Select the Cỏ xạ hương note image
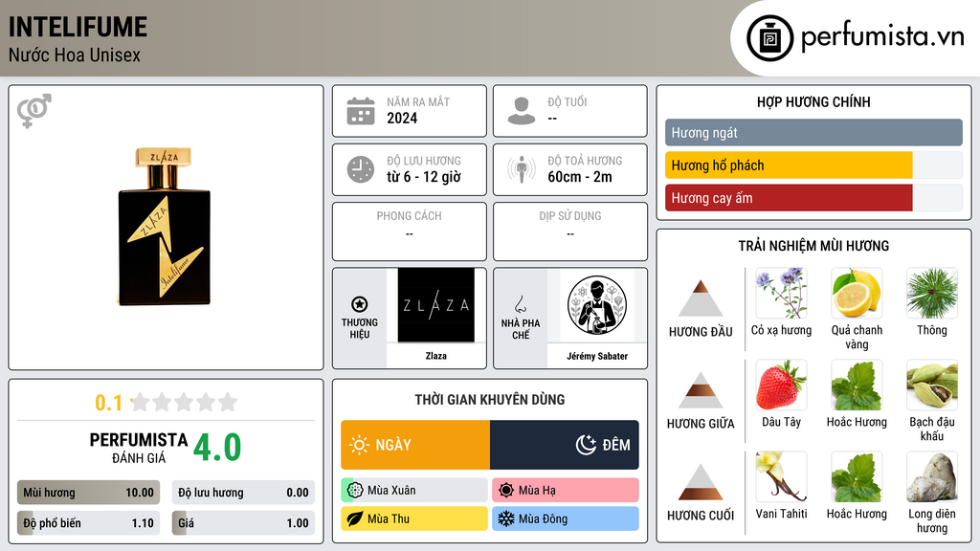 tap(781, 293)
